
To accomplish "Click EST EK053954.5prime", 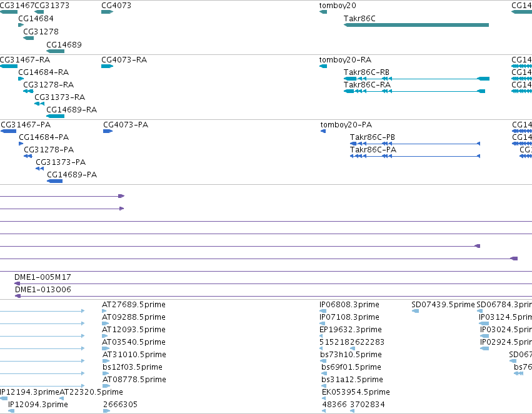I will [324, 398].
